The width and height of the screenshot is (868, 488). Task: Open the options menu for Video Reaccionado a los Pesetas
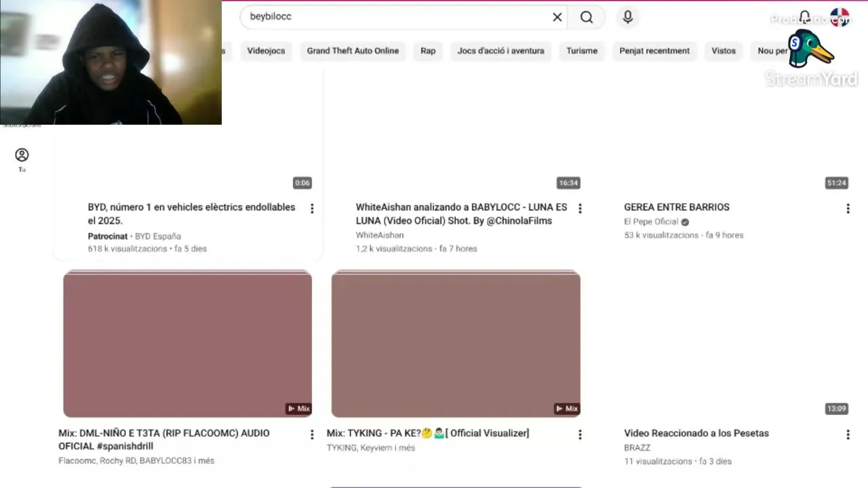coord(848,434)
